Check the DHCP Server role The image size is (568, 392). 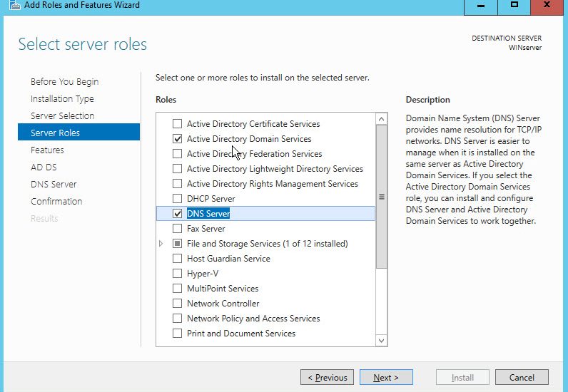click(x=177, y=198)
